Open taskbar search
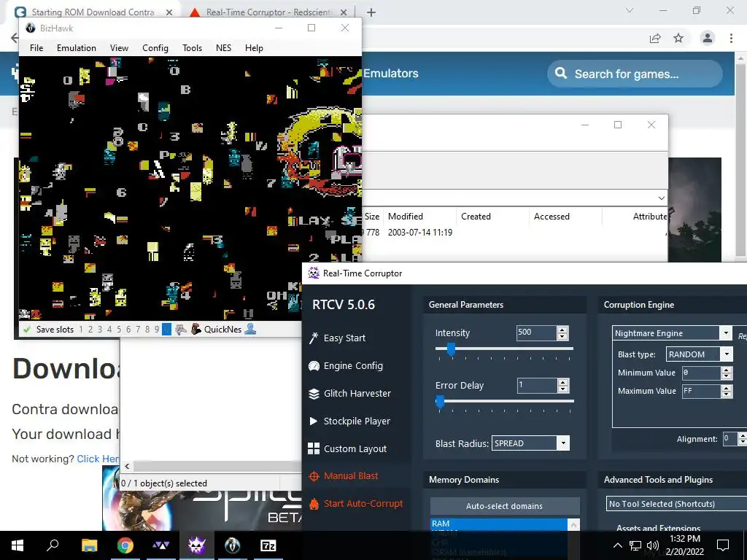747x560 pixels. 53,545
